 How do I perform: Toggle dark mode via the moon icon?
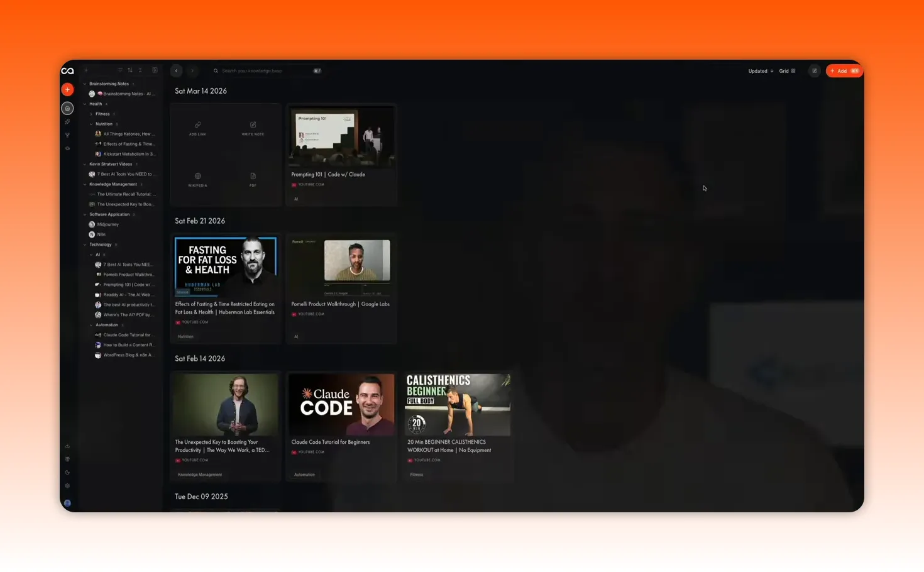click(x=67, y=473)
